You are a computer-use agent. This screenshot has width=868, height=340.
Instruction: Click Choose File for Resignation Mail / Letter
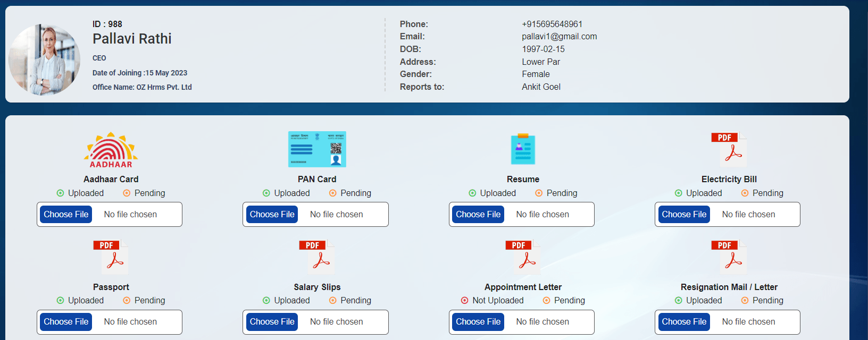(684, 322)
